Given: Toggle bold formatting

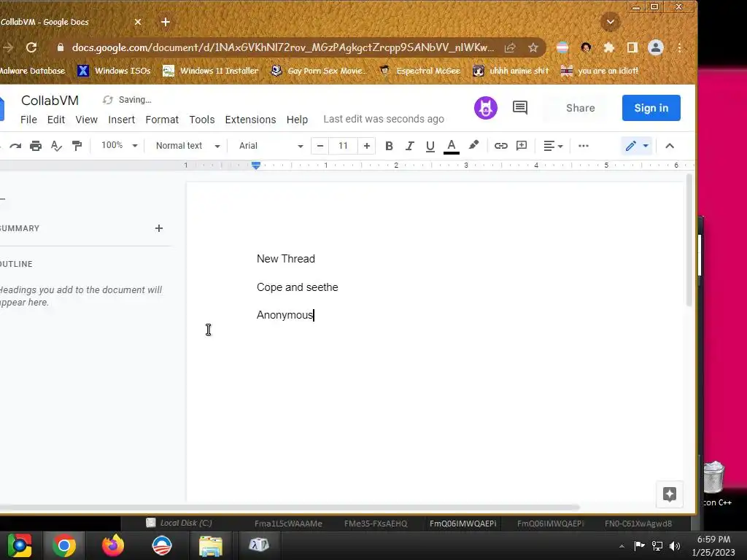Looking at the screenshot, I should pyautogui.click(x=389, y=146).
